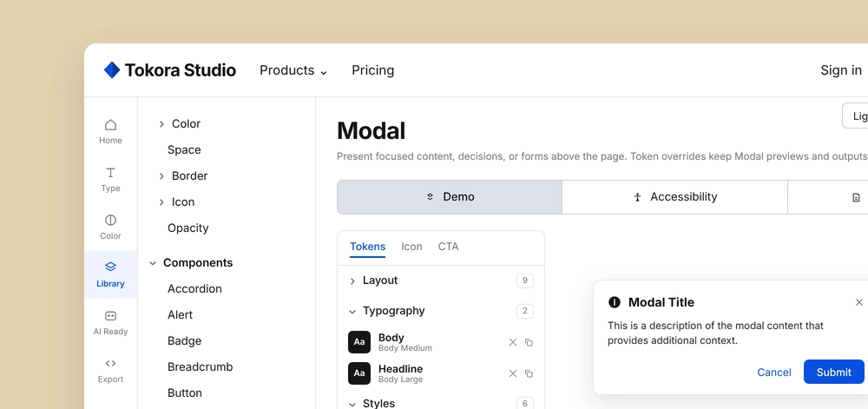The image size is (868, 409).
Task: Expand the Color tree item
Action: (161, 124)
